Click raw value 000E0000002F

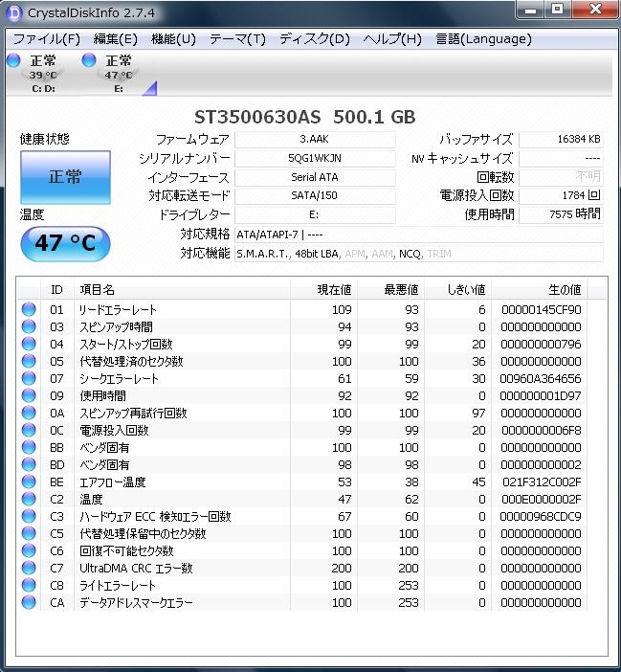pyautogui.click(x=542, y=499)
